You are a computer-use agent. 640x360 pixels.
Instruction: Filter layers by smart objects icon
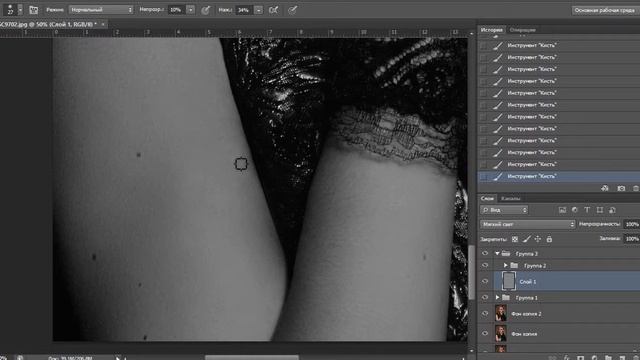pyautogui.click(x=612, y=210)
